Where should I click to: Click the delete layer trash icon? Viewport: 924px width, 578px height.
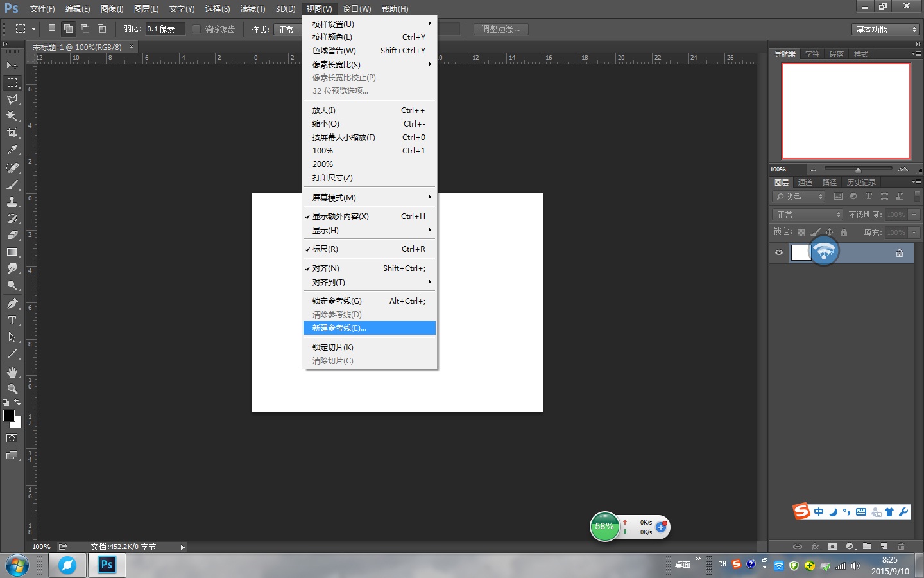901,547
